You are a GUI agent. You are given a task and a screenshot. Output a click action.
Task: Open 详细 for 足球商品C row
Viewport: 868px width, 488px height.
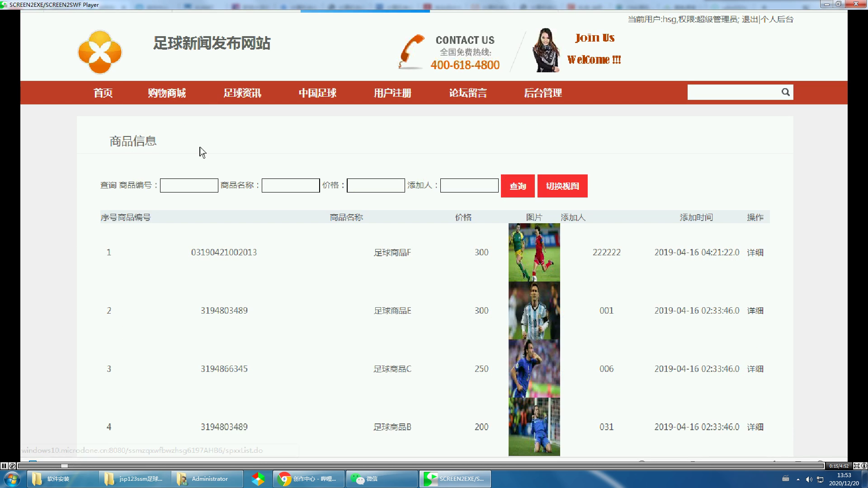[x=755, y=369]
